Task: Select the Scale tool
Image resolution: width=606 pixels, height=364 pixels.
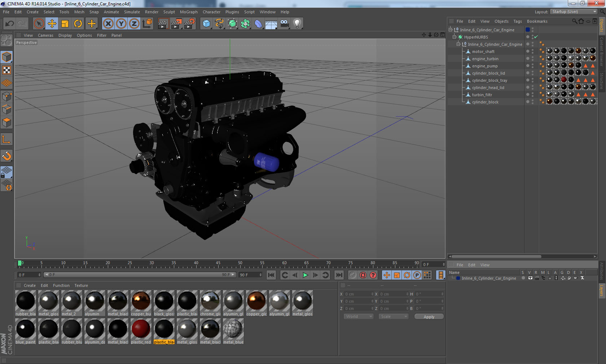Action: point(65,24)
